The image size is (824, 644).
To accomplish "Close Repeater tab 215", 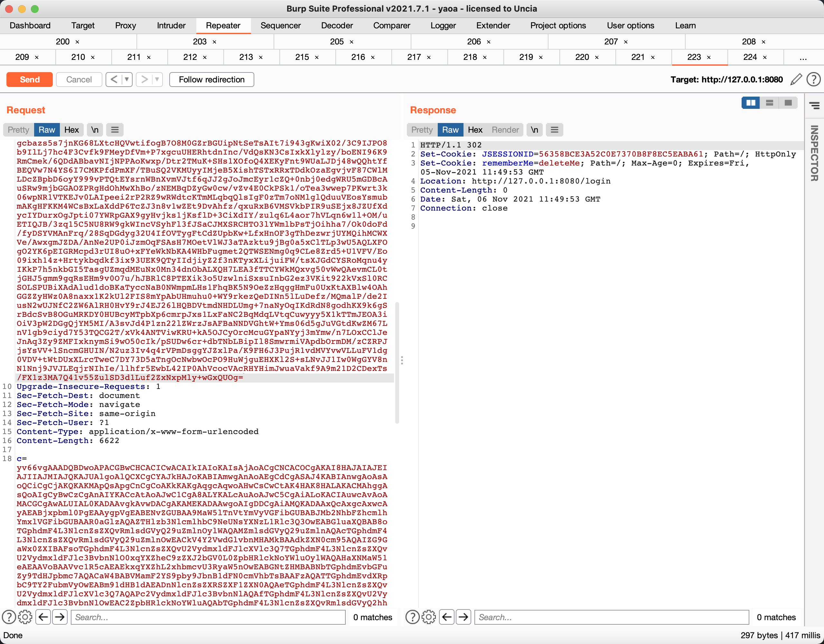I will (316, 57).
